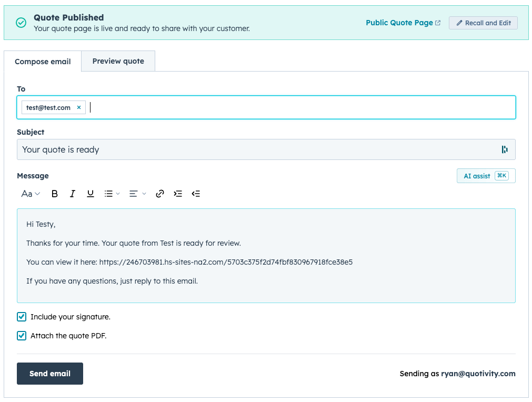The image size is (532, 402).
Task: Open AI assist for the message
Action: [x=486, y=176]
